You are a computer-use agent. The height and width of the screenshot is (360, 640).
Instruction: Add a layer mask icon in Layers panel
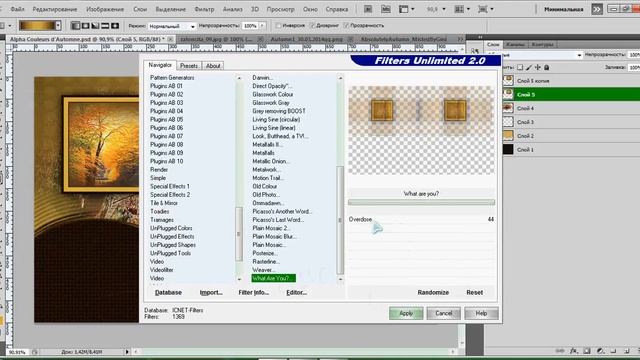pos(587,351)
